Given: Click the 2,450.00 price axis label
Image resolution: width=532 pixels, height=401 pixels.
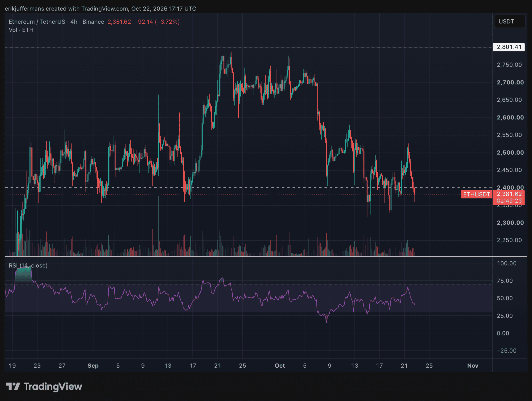Looking at the screenshot, I should point(509,170).
